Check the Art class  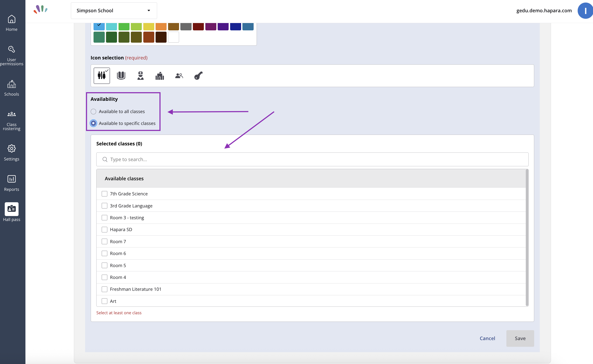[x=104, y=301]
